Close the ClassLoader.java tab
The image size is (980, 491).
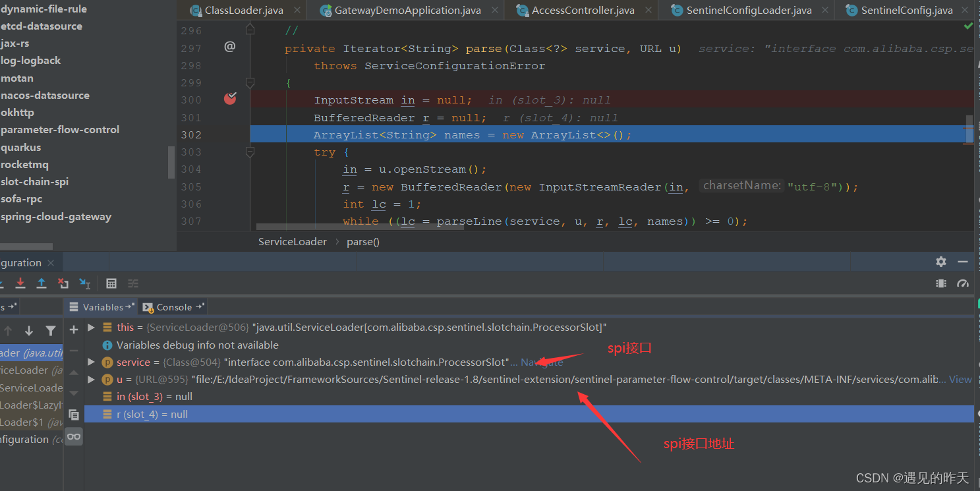(297, 10)
